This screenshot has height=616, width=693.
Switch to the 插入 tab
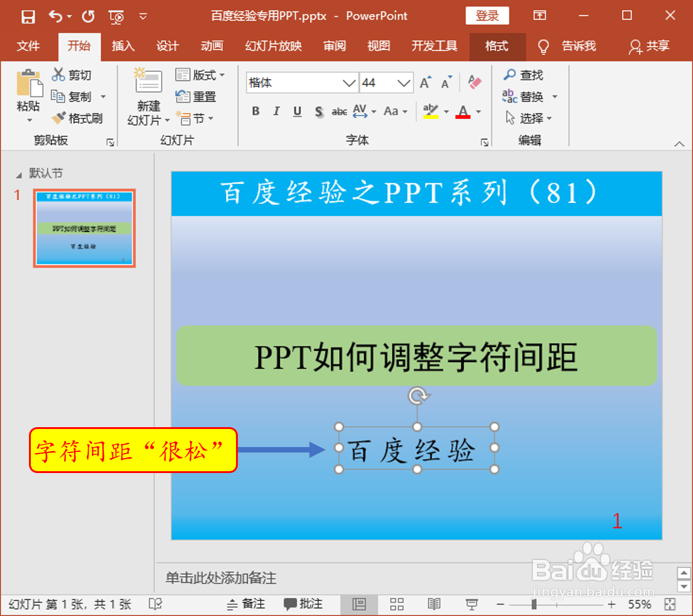[123, 46]
